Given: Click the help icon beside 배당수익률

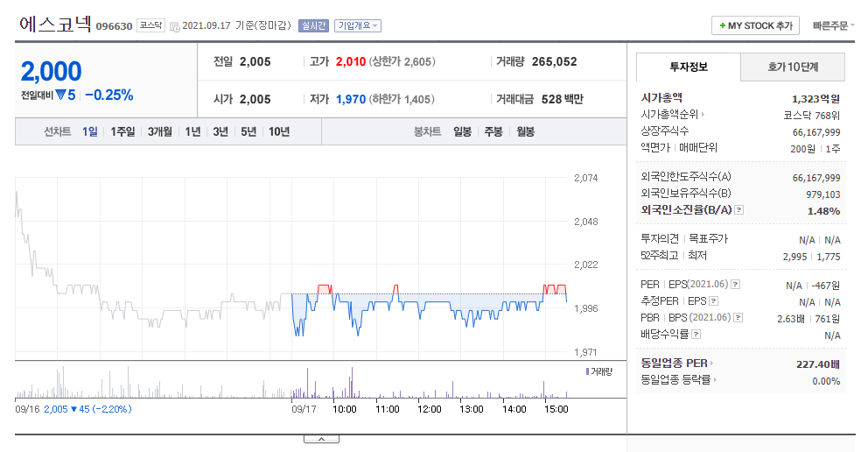Looking at the screenshot, I should (x=696, y=334).
